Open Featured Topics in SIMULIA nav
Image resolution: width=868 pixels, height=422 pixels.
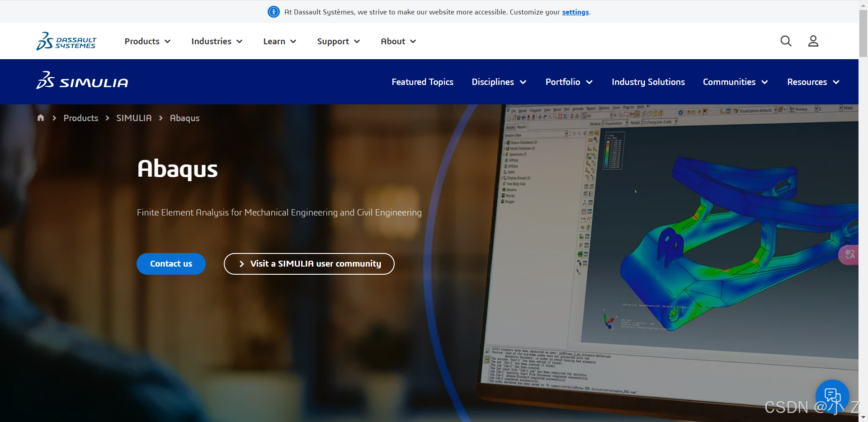pyautogui.click(x=422, y=82)
